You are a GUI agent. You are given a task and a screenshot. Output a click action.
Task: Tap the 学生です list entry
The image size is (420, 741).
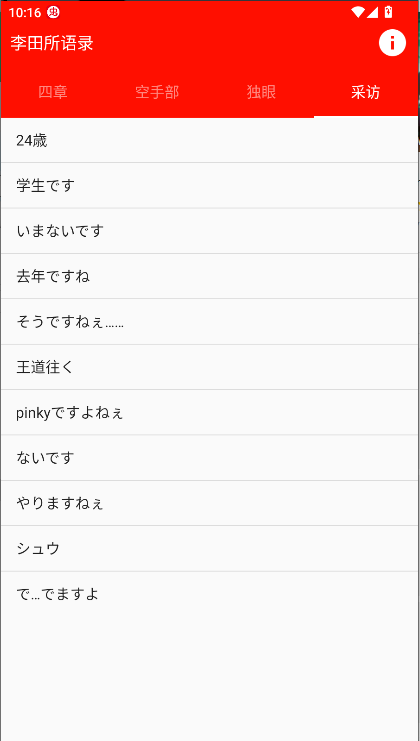(209, 186)
